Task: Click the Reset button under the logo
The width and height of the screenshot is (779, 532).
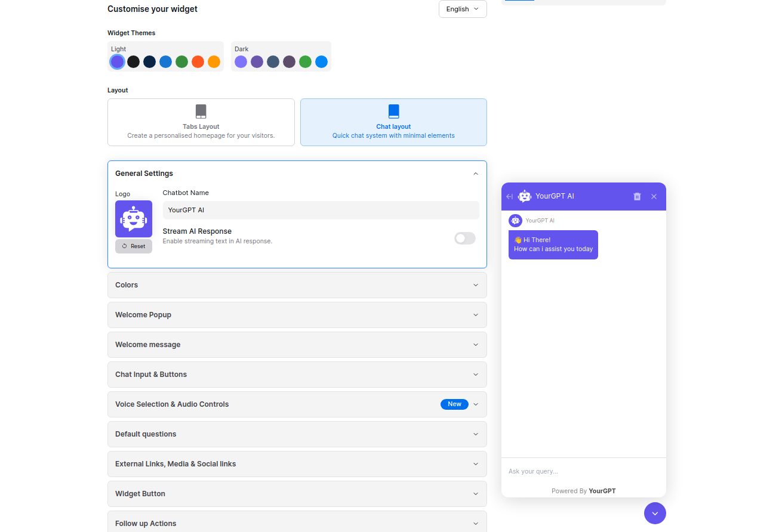Action: pyautogui.click(x=133, y=246)
